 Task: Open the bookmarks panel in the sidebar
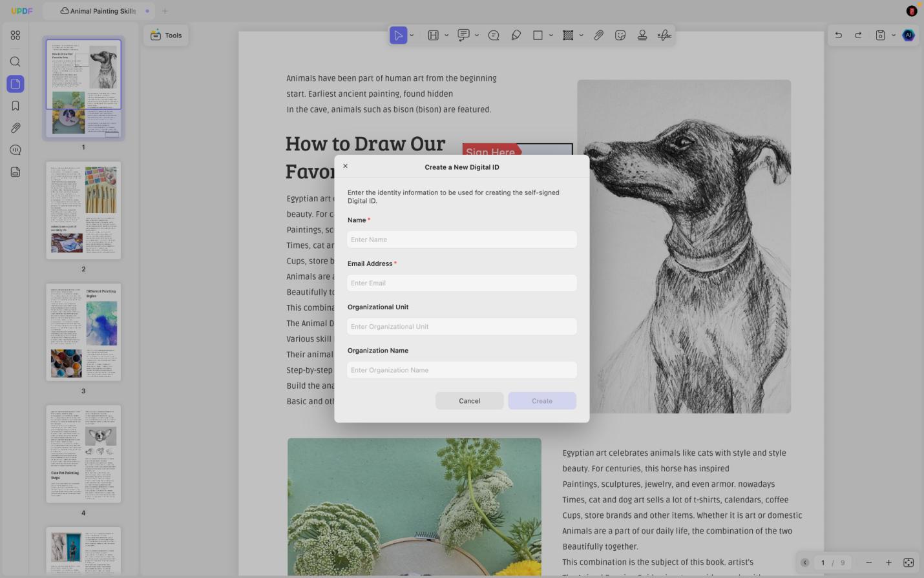coord(16,106)
